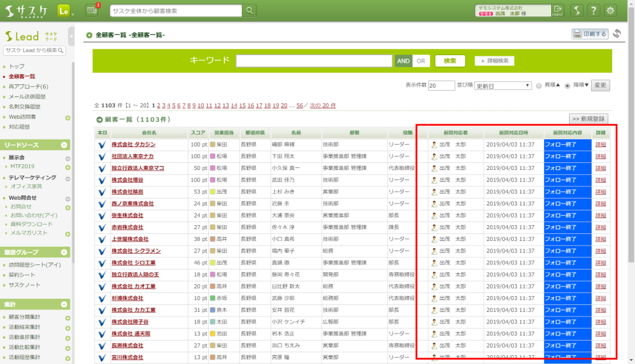
Task: Open the 並び順 sort dropdown
Action: (503, 86)
